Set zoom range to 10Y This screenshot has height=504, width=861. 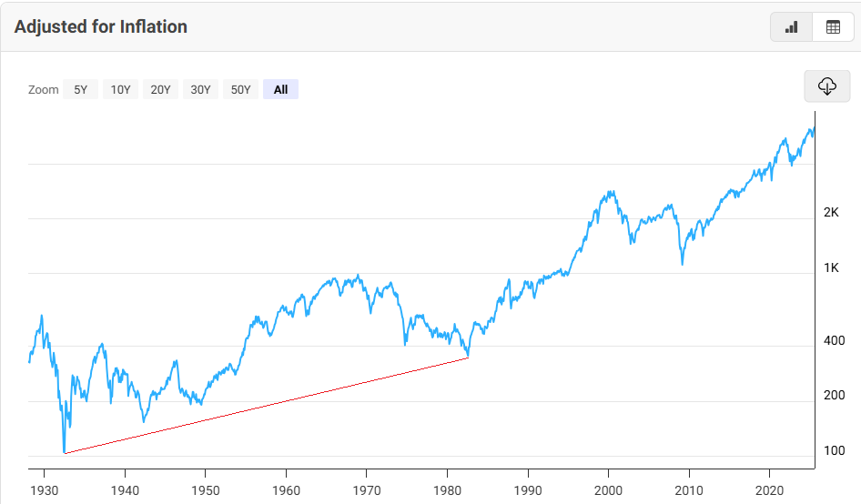(x=120, y=89)
